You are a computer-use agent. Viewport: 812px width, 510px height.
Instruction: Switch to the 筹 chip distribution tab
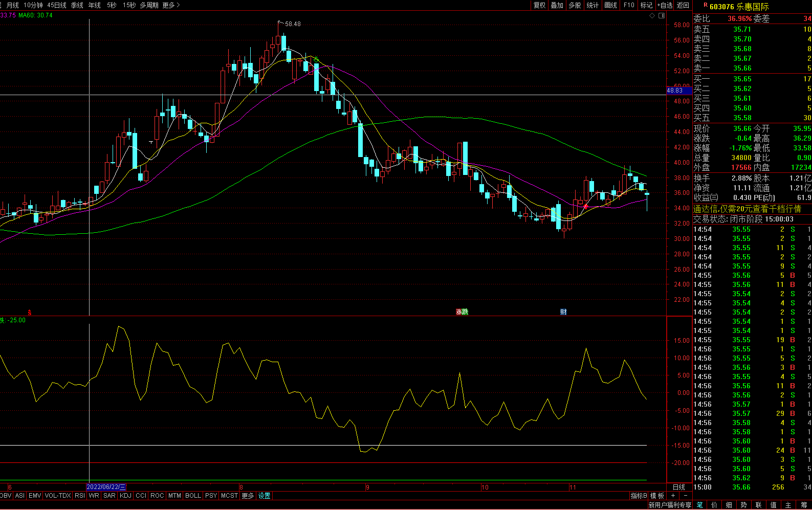pyautogui.click(x=804, y=505)
